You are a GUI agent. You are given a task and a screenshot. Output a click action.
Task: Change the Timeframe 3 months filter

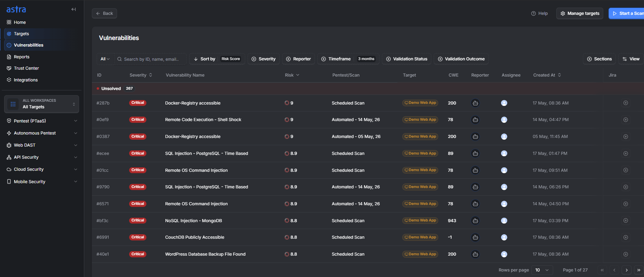348,59
